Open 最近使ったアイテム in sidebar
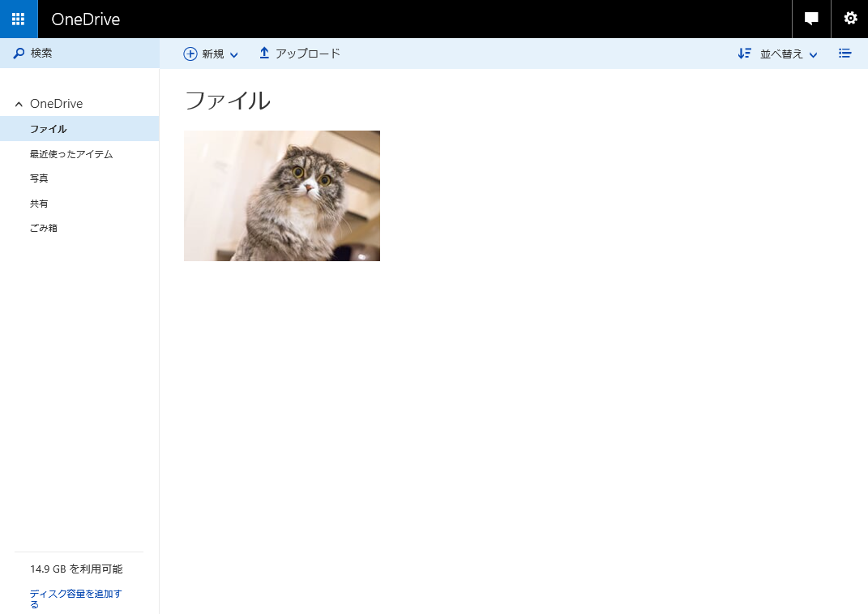868x614 pixels. (71, 154)
